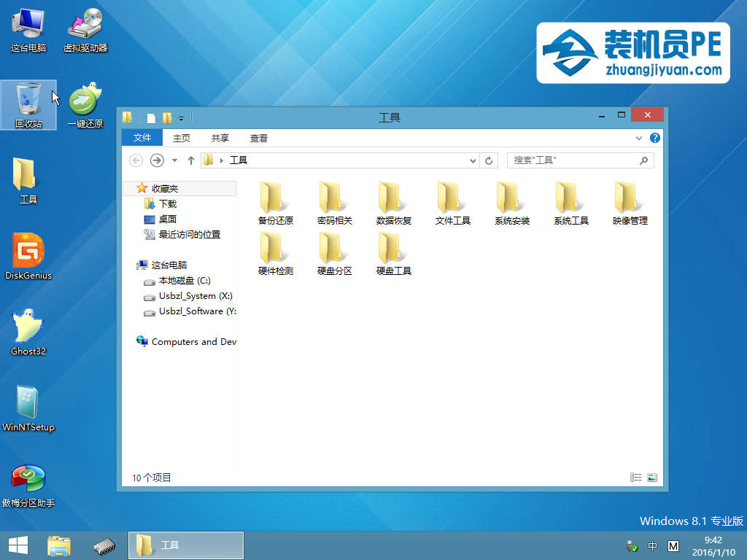Image resolution: width=747 pixels, height=560 pixels.
Task: Select 收藏夹 in the navigation pane
Action: [179, 189]
